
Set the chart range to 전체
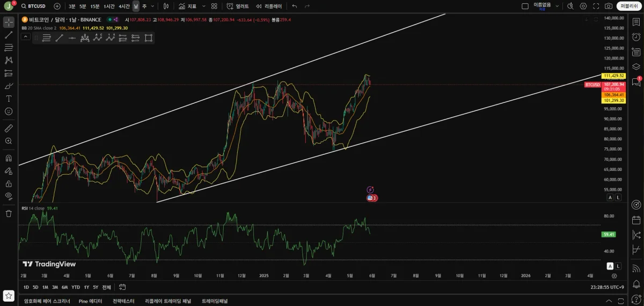tap(106, 287)
